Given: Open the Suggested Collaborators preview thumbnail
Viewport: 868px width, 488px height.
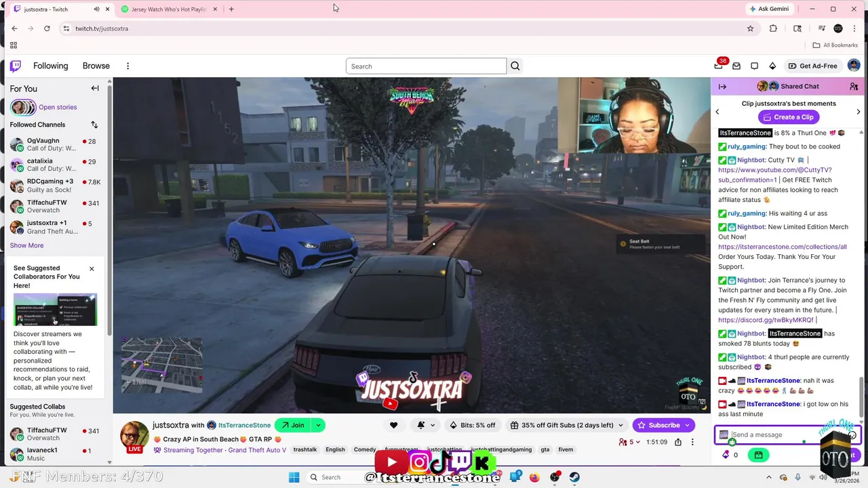Looking at the screenshot, I should point(55,309).
